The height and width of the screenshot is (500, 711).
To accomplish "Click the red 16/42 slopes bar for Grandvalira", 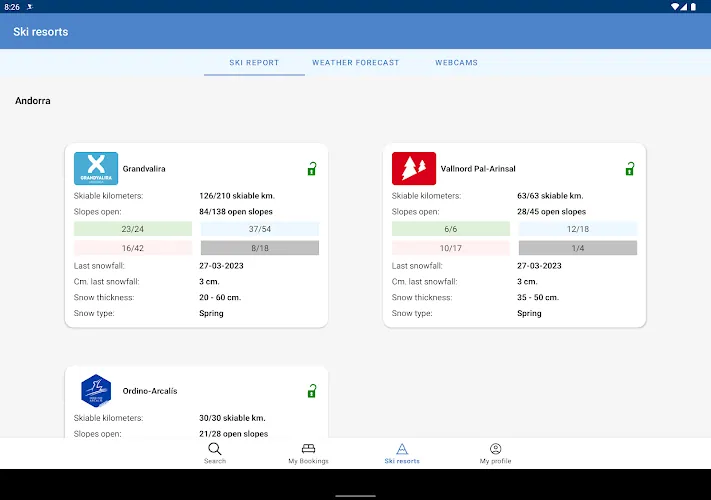I will pyautogui.click(x=133, y=248).
